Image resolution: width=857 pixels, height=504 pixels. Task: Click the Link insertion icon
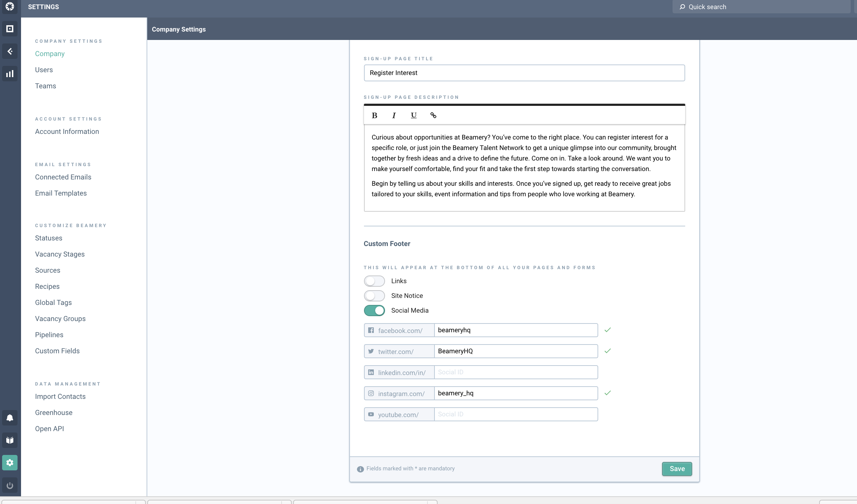coord(433,115)
